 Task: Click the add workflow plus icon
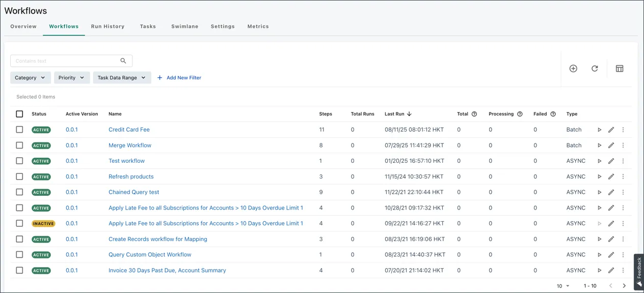[573, 69]
